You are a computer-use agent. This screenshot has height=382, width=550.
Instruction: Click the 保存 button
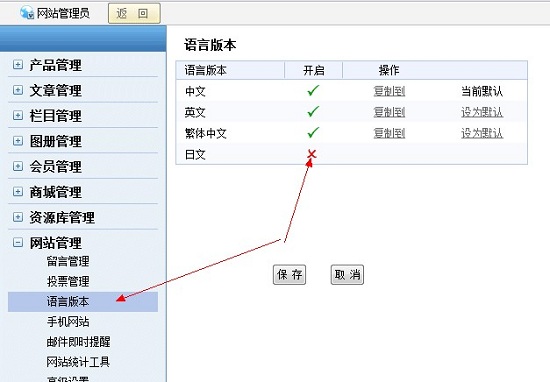click(289, 275)
